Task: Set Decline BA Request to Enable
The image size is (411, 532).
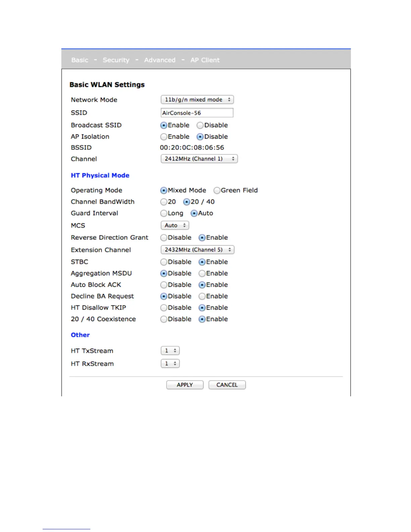Action: pyautogui.click(x=202, y=296)
